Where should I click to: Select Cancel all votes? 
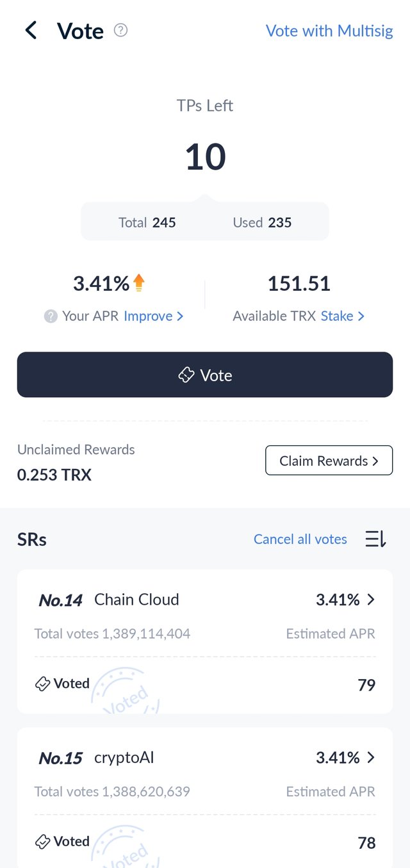click(x=300, y=539)
